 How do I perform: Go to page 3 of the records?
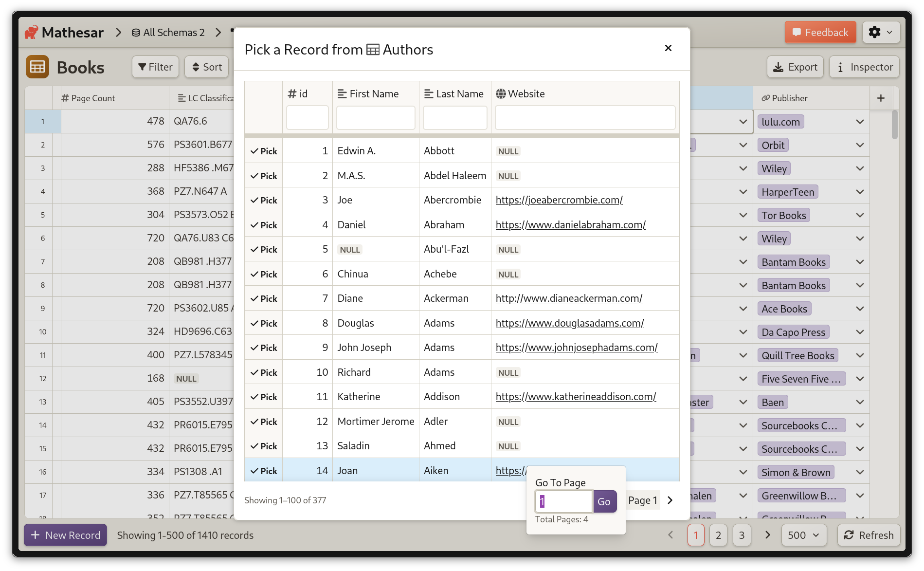tap(742, 535)
